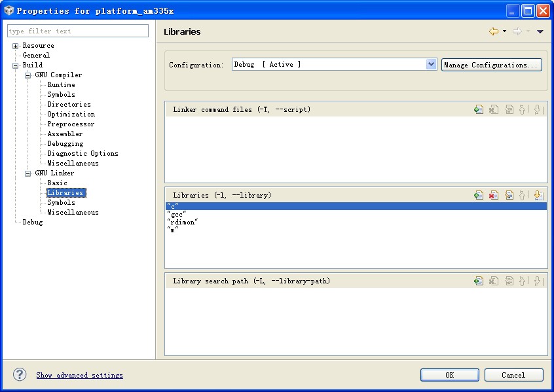Maximize the Properties window

tap(528, 10)
